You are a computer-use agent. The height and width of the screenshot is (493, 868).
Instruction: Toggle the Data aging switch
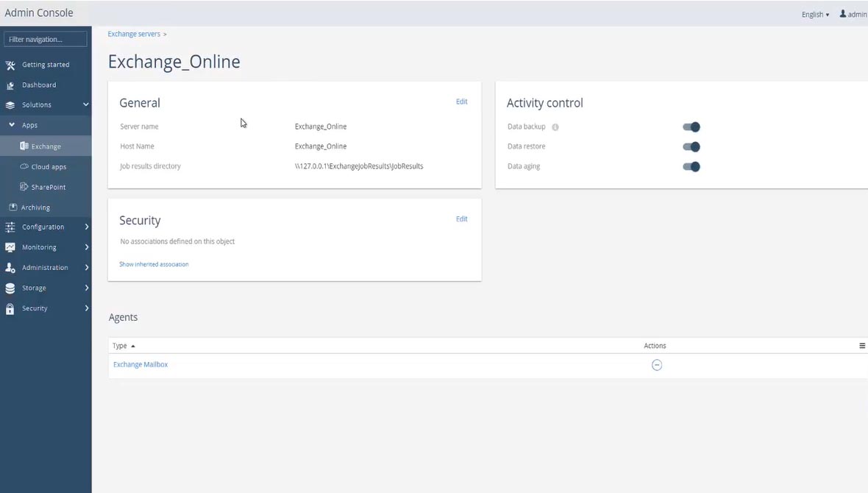(691, 167)
